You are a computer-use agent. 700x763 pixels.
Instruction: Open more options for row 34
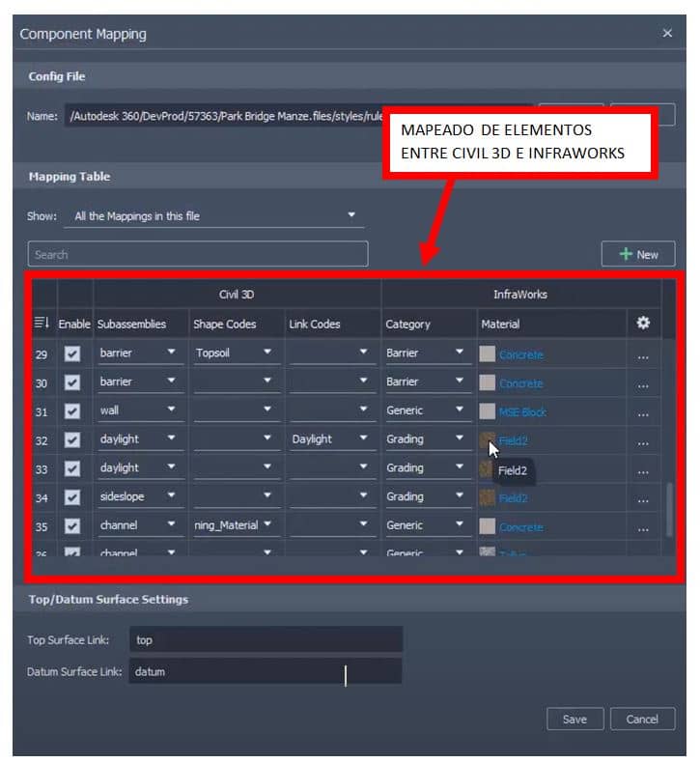(643, 500)
